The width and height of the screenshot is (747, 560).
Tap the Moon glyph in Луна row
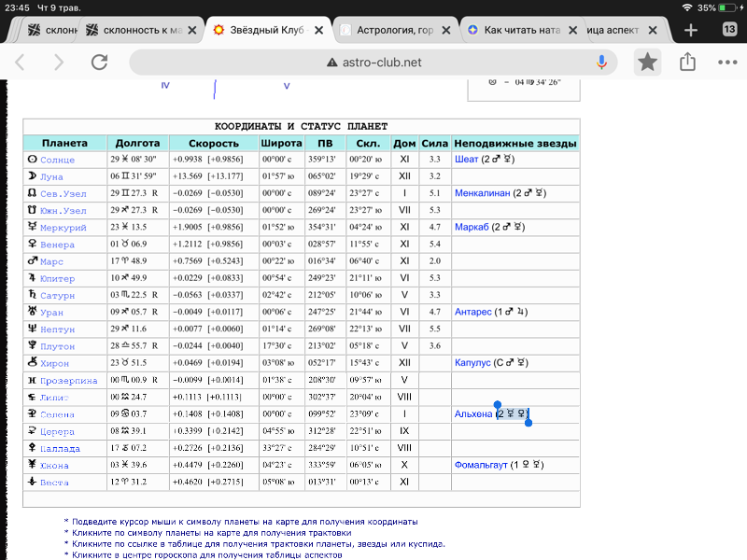point(32,175)
